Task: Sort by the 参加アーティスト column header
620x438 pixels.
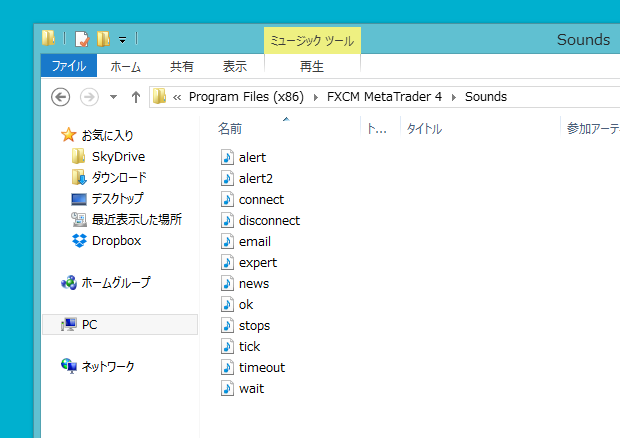Action: click(x=592, y=128)
